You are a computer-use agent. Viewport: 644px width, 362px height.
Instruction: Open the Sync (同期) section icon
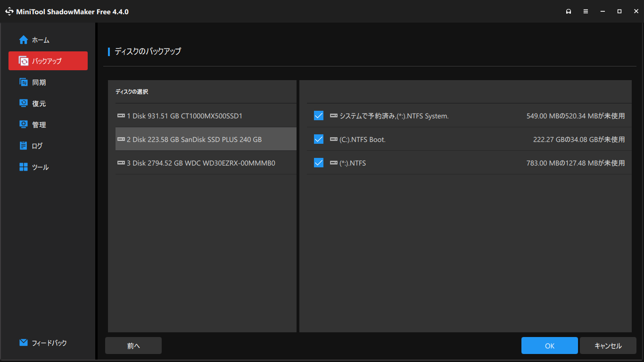pos(24,82)
